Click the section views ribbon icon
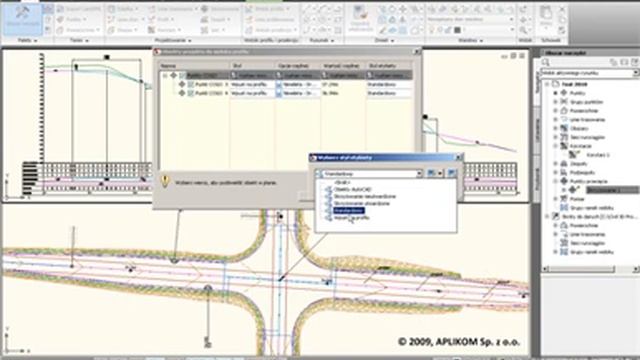640x360 pixels. [249, 30]
